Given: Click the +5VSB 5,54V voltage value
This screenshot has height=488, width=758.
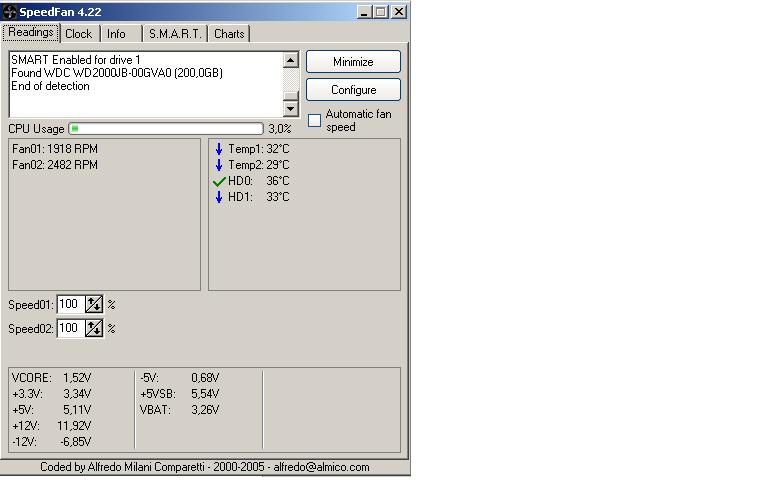Looking at the screenshot, I should point(205,394).
